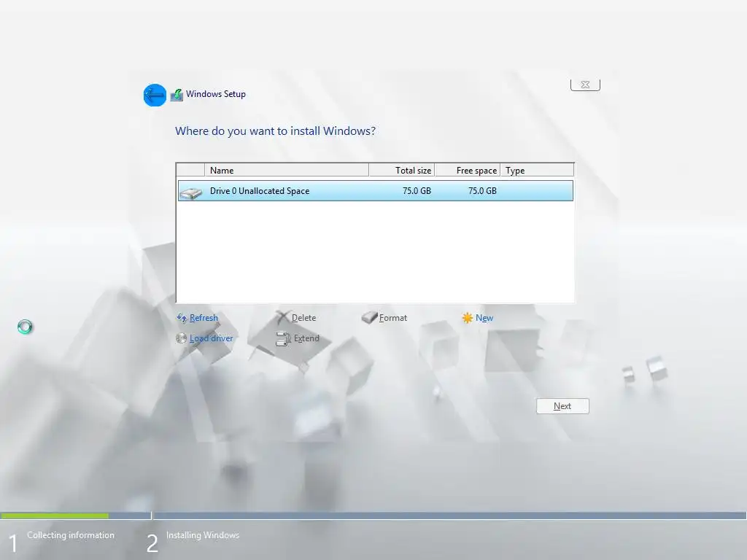Open the Load driver link

pyautogui.click(x=211, y=338)
